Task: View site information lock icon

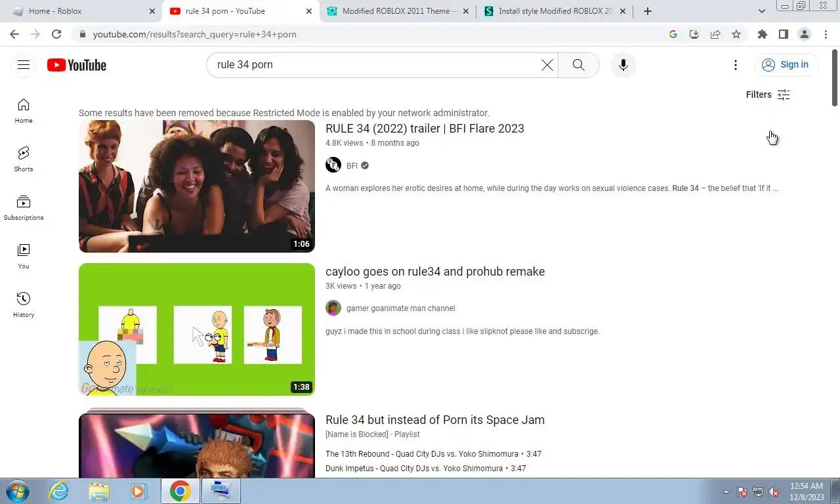Action: (82, 34)
